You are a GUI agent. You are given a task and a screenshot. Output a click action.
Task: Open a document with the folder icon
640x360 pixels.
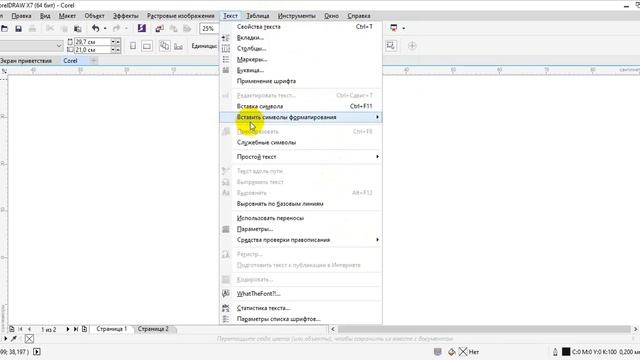point(4,29)
